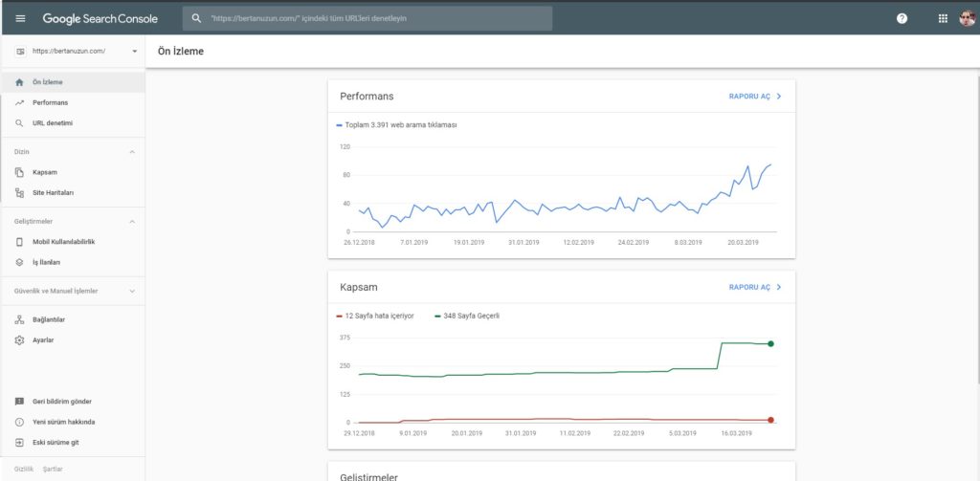The width and height of the screenshot is (980, 481).
Task: Click the red endpoint dot on Kapsam chart
Action: [770, 420]
